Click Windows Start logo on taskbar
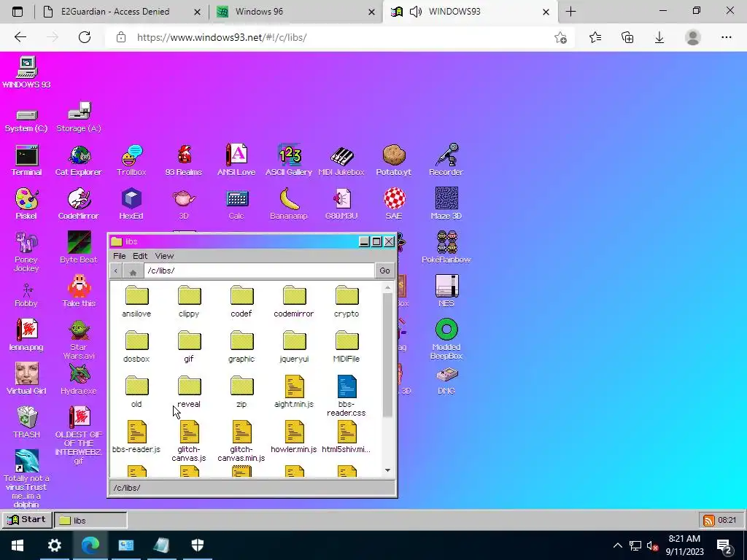 [18, 545]
